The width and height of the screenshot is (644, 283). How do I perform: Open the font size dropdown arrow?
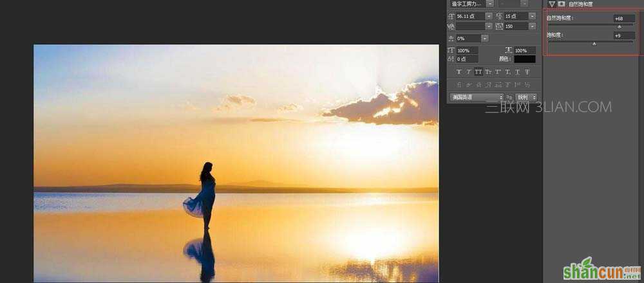click(x=489, y=17)
